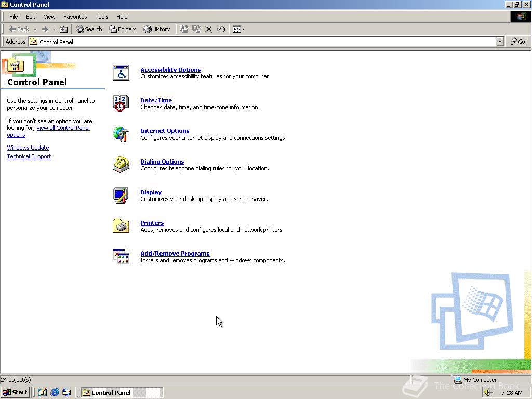Screen dimensions: 532x399
Task: Click the Forward arrow toolbar button
Action: coord(45,29)
